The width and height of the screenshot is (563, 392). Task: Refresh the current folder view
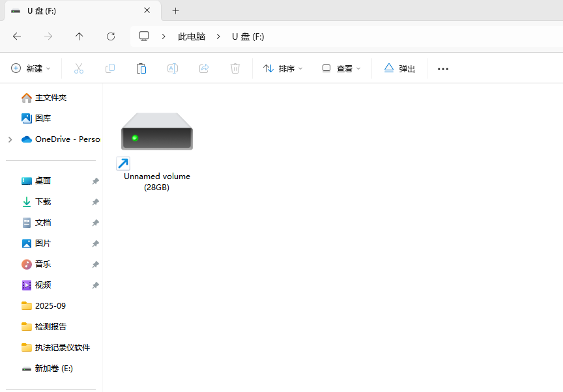click(111, 36)
